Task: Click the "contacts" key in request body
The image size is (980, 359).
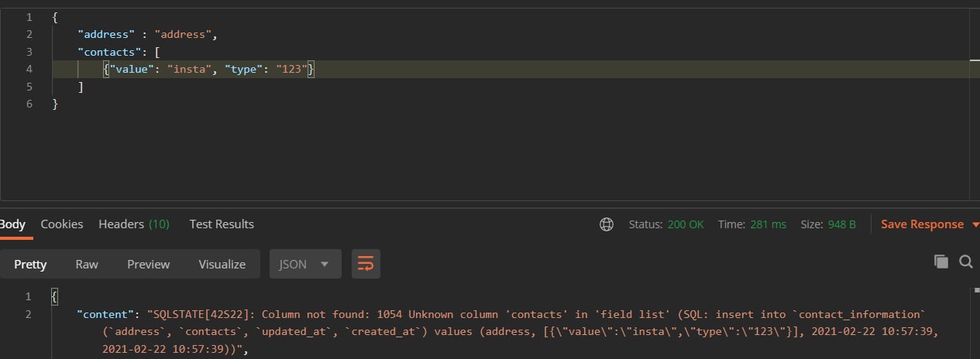Action: pos(109,53)
